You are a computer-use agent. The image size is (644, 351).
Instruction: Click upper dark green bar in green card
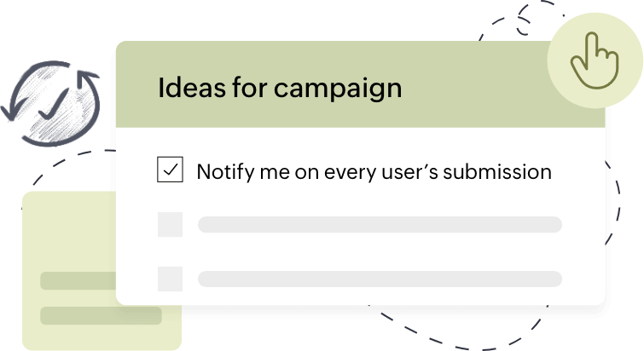tap(78, 280)
